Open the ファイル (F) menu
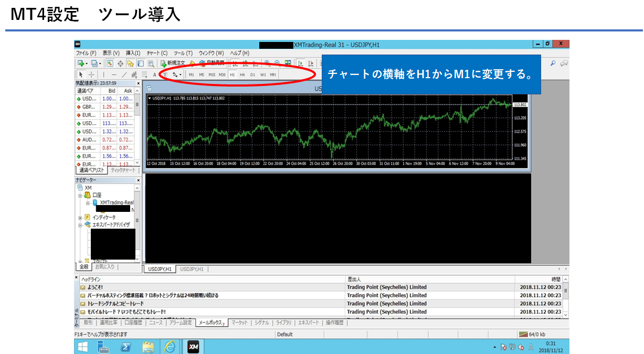Viewport: 644px width, 354px height. [86, 53]
